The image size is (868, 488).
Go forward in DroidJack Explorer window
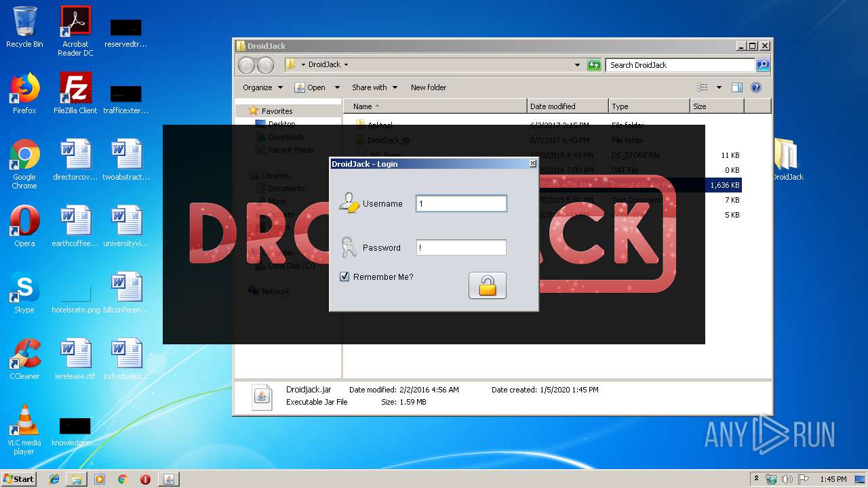265,65
